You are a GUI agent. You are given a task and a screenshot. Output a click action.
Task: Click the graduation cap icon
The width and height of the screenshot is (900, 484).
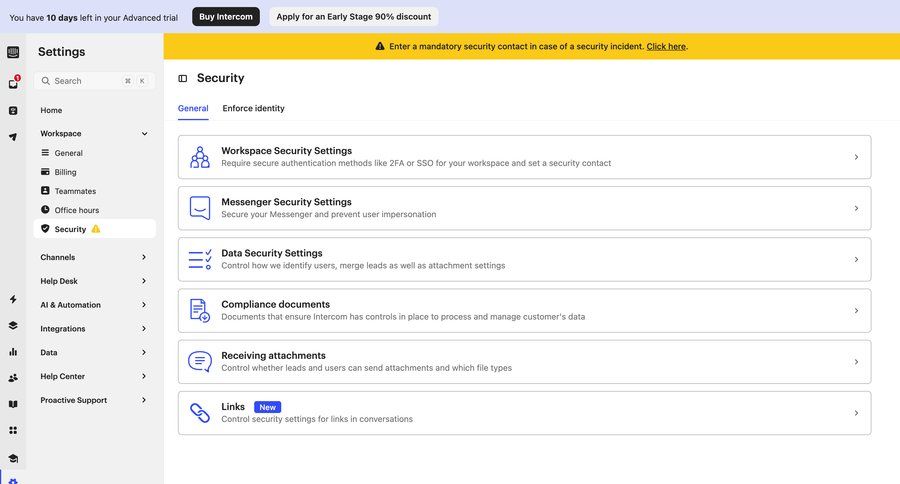[x=13, y=458]
